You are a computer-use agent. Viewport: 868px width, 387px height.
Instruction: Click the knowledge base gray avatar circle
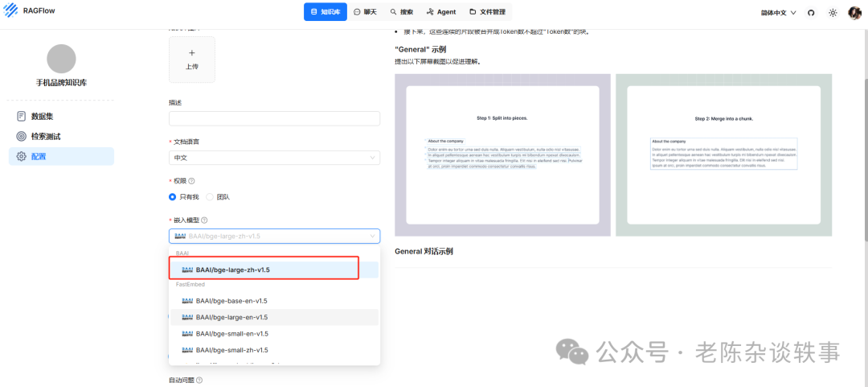pos(61,59)
